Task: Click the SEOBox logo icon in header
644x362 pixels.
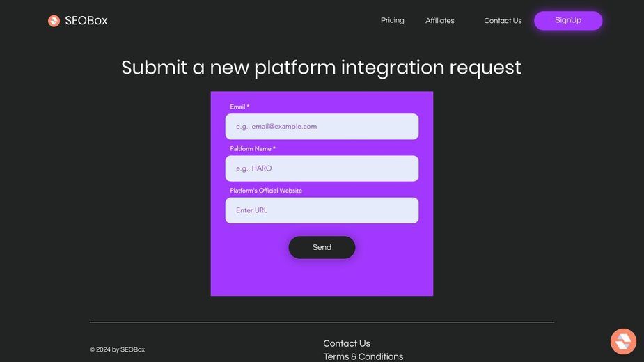Action: pyautogui.click(x=54, y=21)
